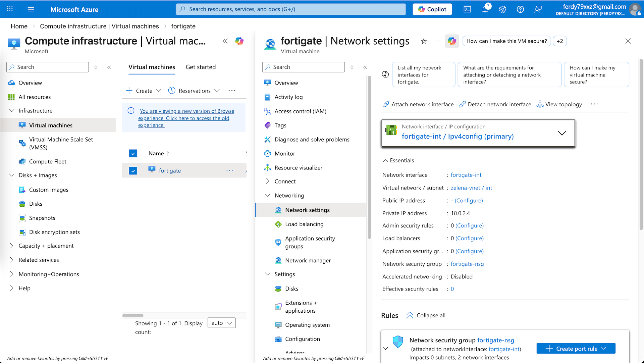
Task: Open the Azure portal hamburger menu
Action: (x=31, y=9)
